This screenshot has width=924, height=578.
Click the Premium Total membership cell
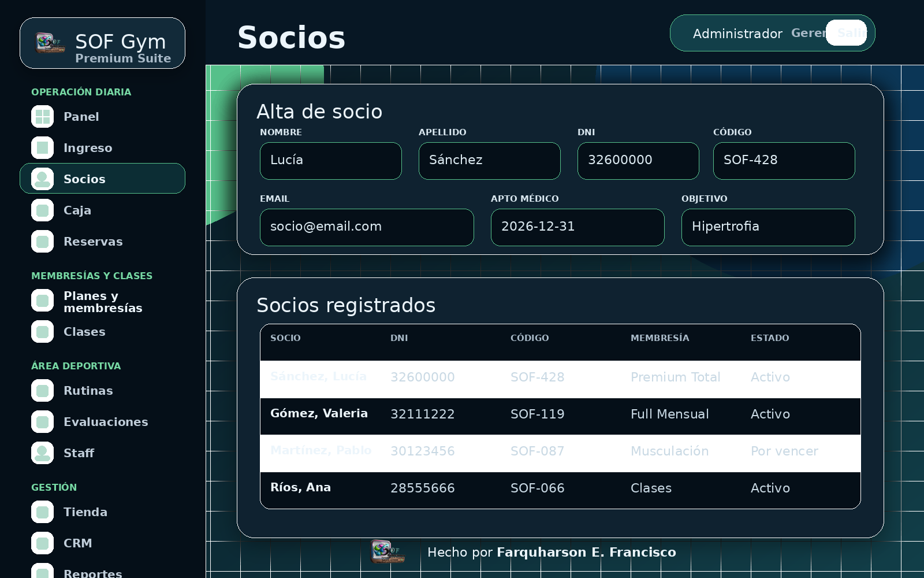click(x=675, y=377)
